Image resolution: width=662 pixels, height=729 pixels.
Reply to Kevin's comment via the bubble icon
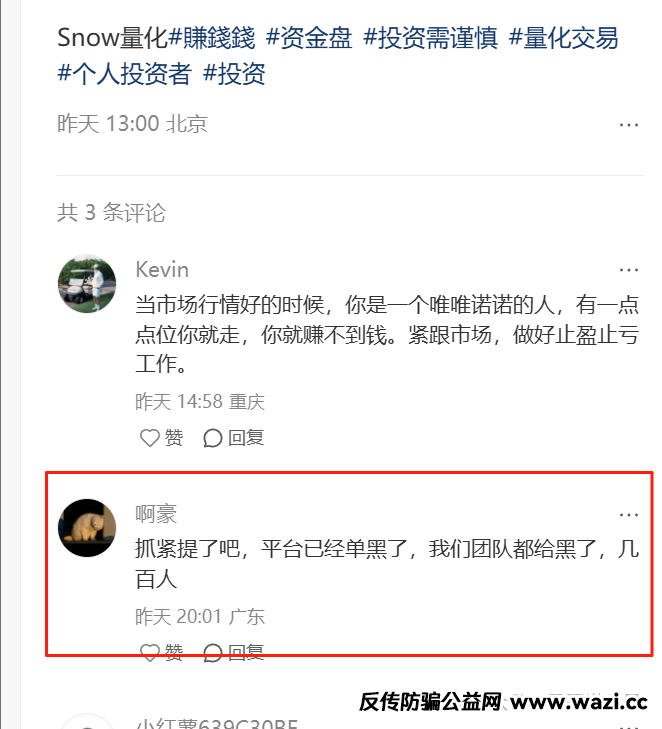[212, 438]
